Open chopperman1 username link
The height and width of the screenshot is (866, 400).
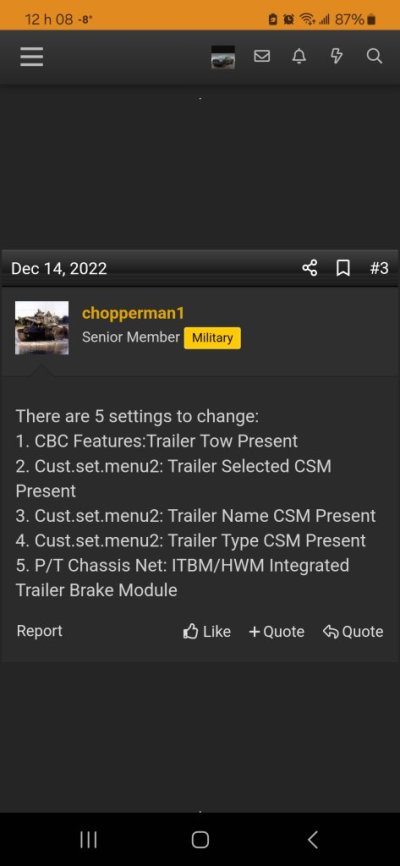click(133, 313)
